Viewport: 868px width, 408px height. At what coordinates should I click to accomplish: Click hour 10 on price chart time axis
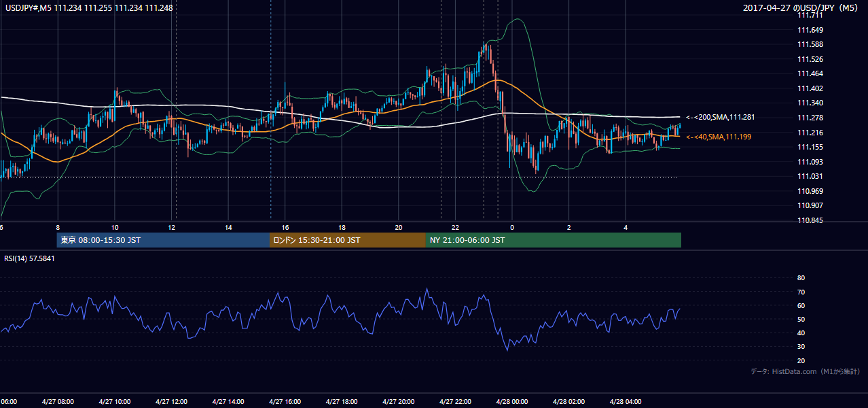click(115, 228)
